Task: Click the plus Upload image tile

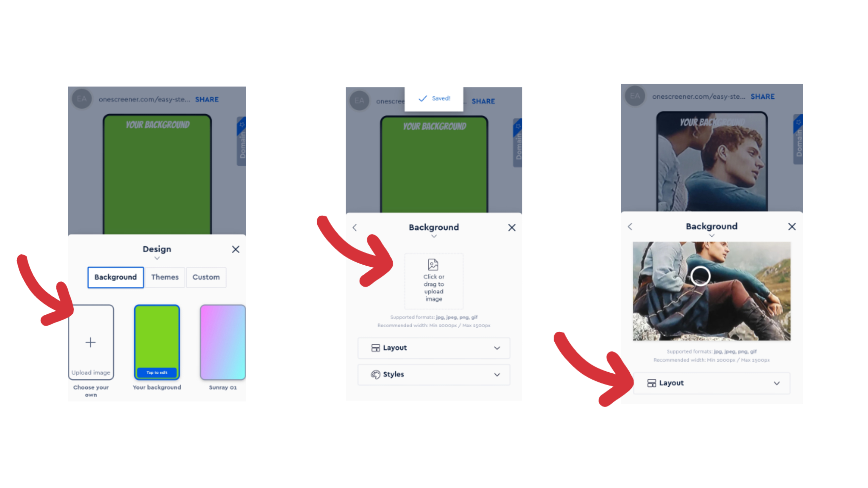Action: click(x=91, y=342)
